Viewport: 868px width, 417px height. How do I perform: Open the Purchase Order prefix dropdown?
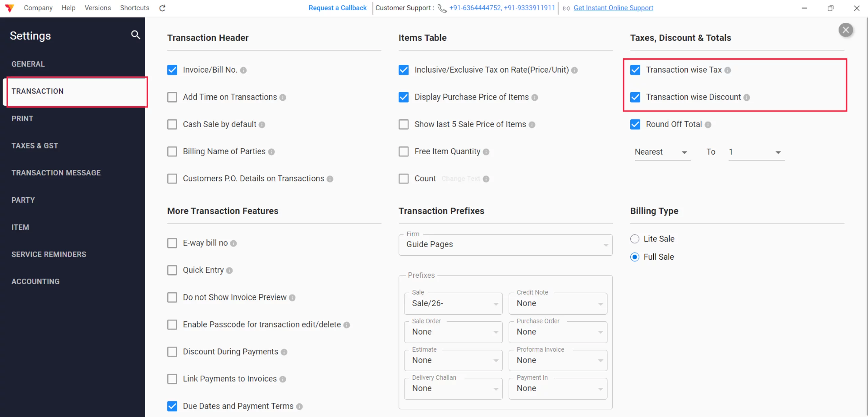(x=558, y=332)
